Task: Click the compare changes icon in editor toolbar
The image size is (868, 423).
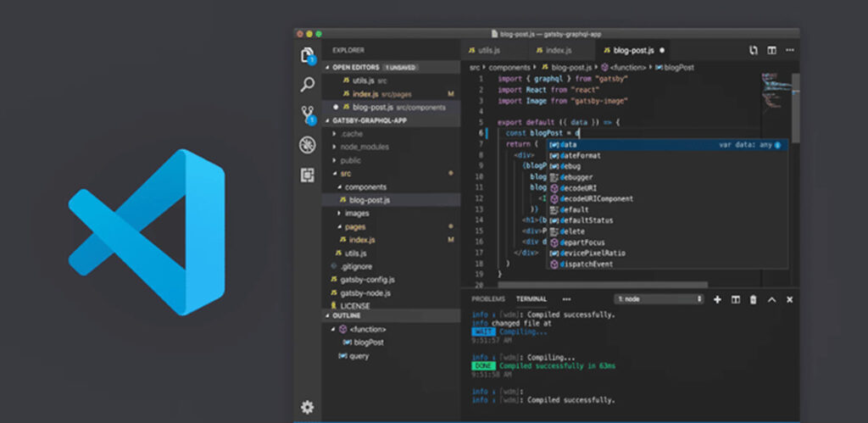Action: (x=754, y=50)
